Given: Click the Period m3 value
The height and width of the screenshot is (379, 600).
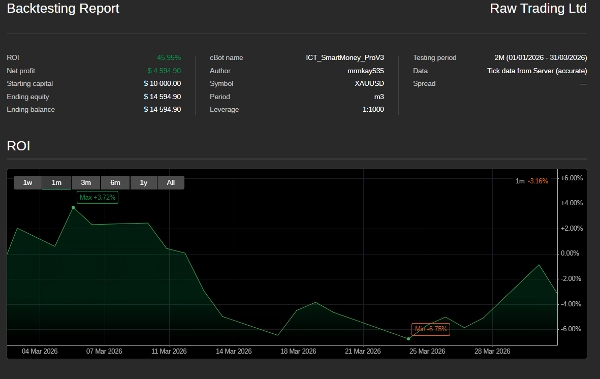Looking at the screenshot, I should (x=379, y=96).
